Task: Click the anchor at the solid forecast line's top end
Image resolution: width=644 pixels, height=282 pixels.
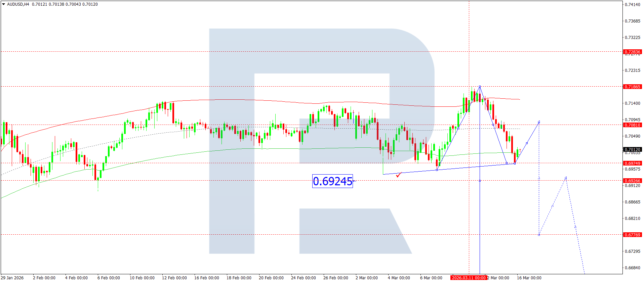Action: [x=539, y=122]
